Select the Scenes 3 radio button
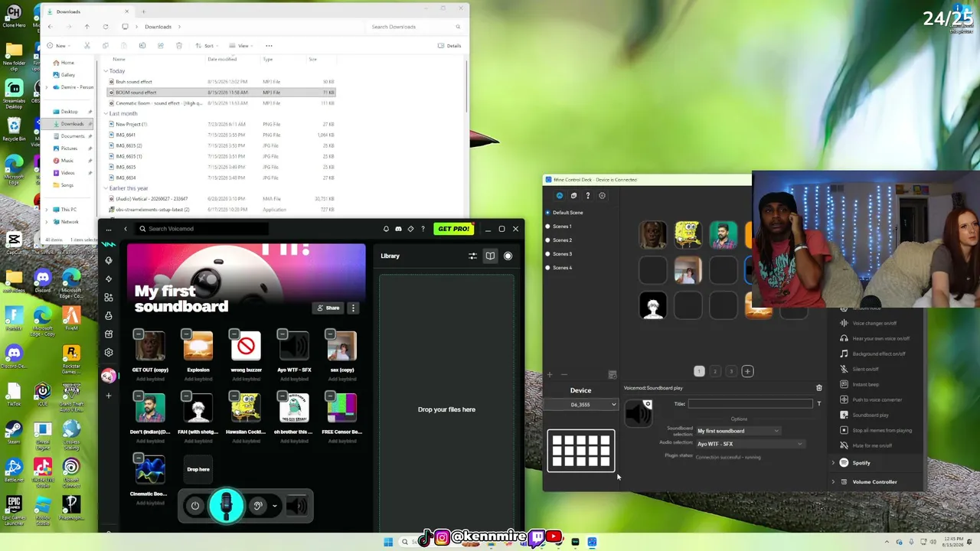 click(547, 254)
